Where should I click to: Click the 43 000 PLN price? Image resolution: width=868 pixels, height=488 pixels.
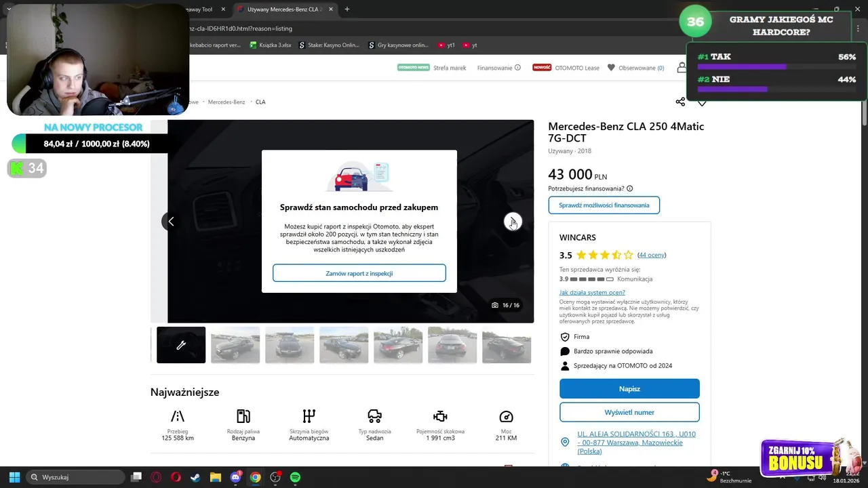coord(578,175)
